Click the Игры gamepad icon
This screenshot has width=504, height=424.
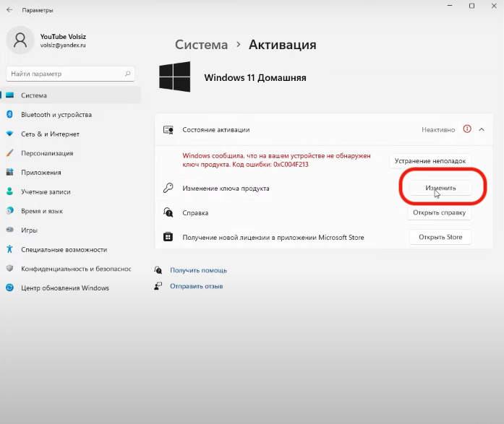click(x=9, y=230)
